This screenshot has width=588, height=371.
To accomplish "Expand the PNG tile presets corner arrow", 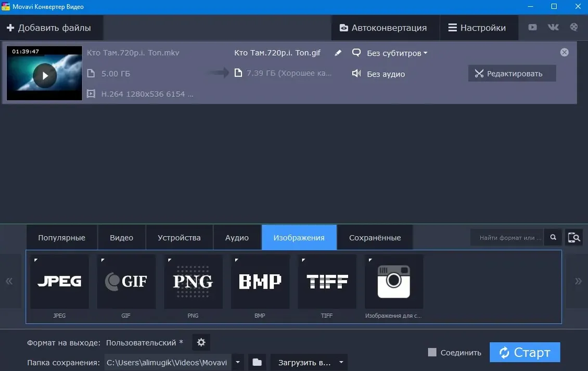I will pos(170,260).
